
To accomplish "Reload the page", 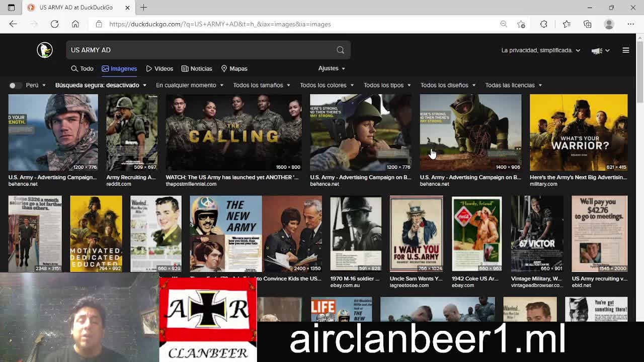I will click(54, 24).
